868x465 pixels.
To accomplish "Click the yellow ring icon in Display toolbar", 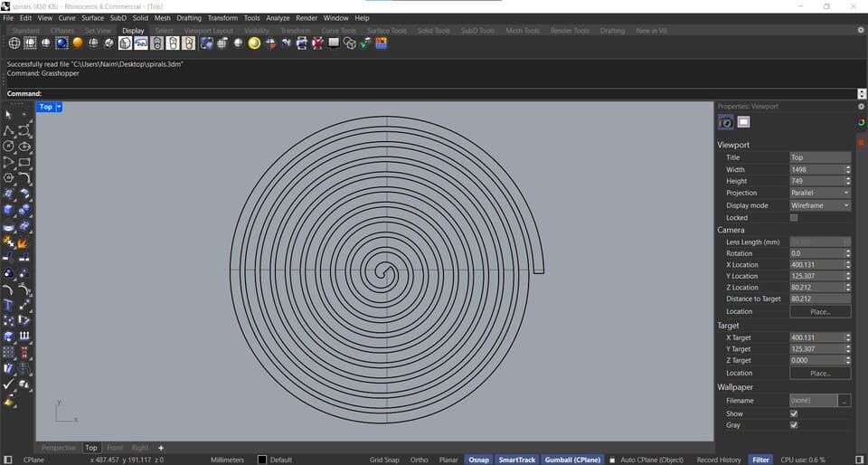I will click(254, 43).
